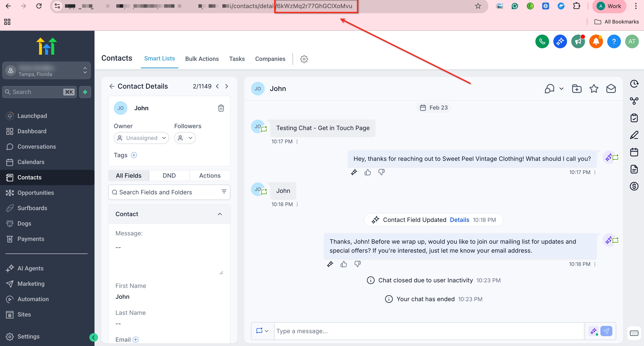Image resolution: width=644 pixels, height=346 pixels.
Task: Go to Conversations in sidebar
Action: click(x=37, y=147)
